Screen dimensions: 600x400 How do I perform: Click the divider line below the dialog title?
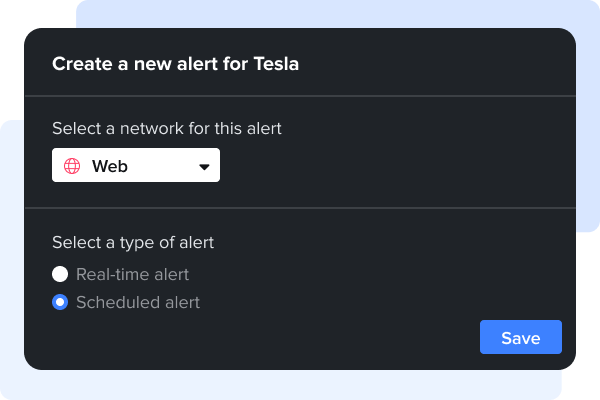(x=300, y=96)
